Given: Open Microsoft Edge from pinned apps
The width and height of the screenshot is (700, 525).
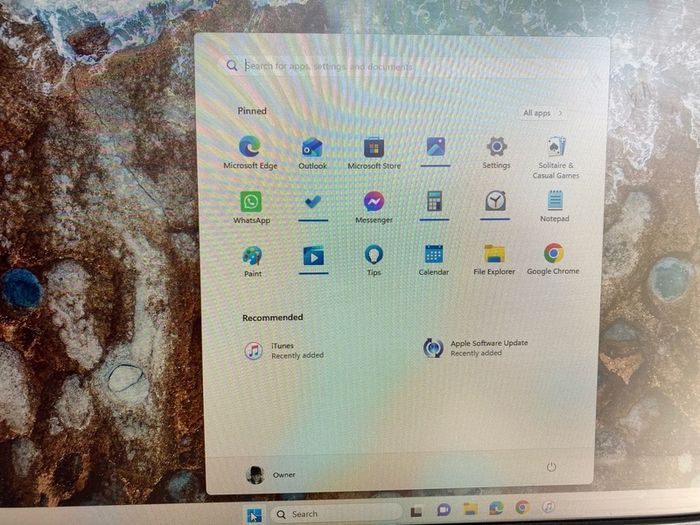Looking at the screenshot, I should (250, 152).
